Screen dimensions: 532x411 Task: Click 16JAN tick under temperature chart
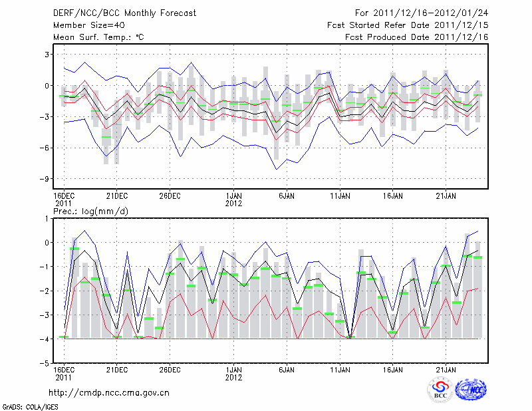[x=393, y=196]
